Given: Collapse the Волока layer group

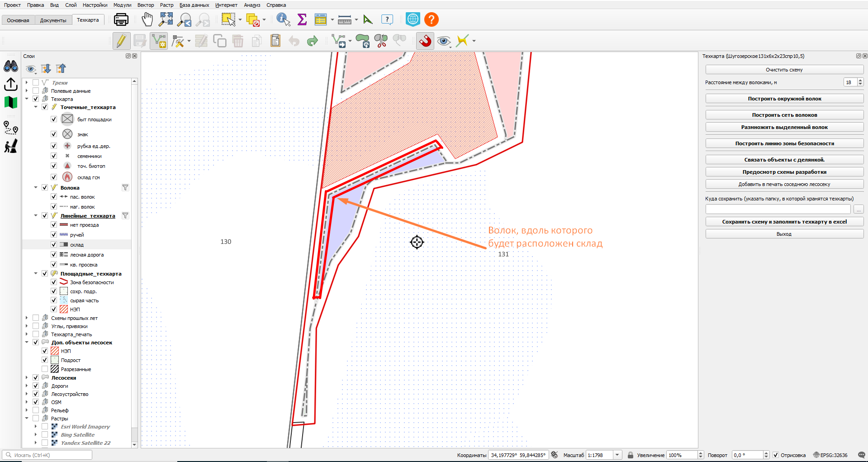Looking at the screenshot, I should coord(36,187).
